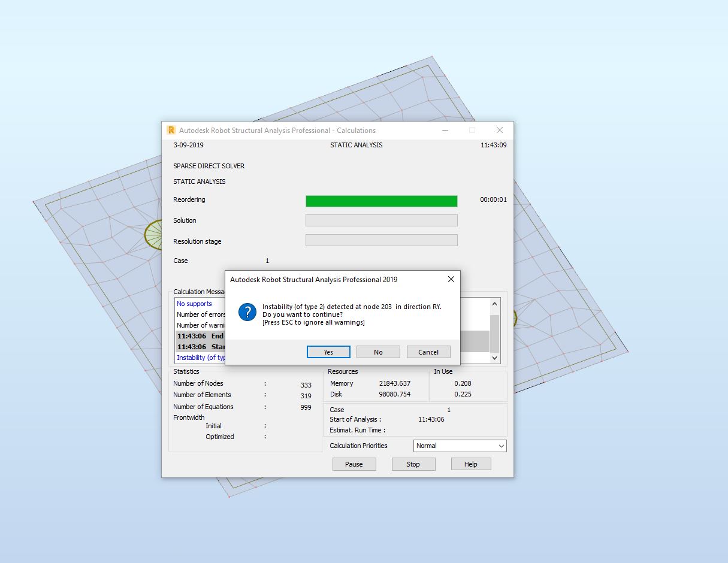Pause the static analysis calculation
This screenshot has height=563, width=728.
(354, 464)
